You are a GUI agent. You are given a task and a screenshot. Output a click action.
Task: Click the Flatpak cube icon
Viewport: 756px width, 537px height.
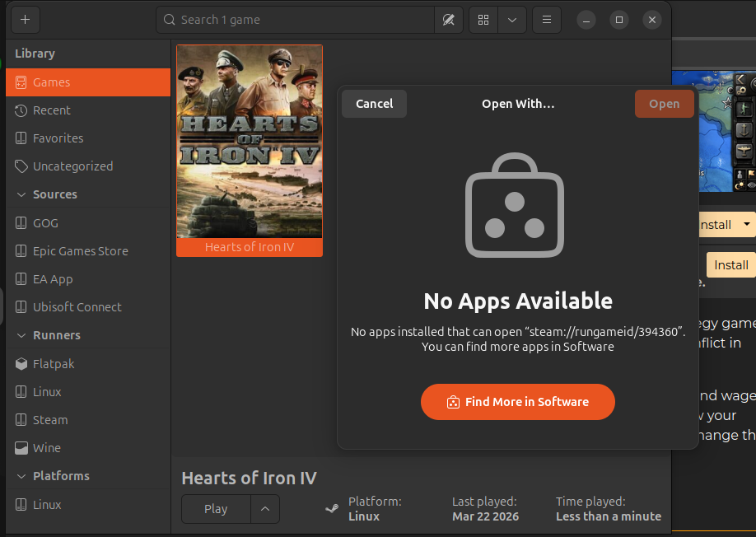tap(21, 364)
